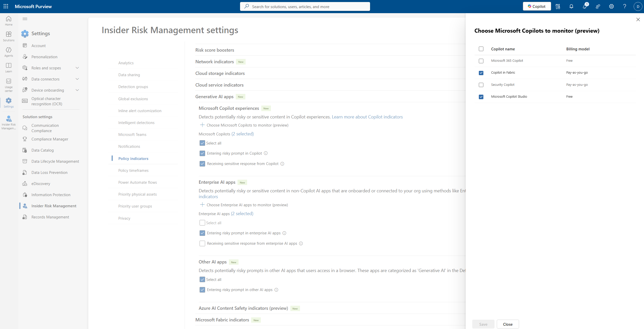Screen dimensions: 644x329
Task: Open the help question mark icon
Action: tap(625, 6)
